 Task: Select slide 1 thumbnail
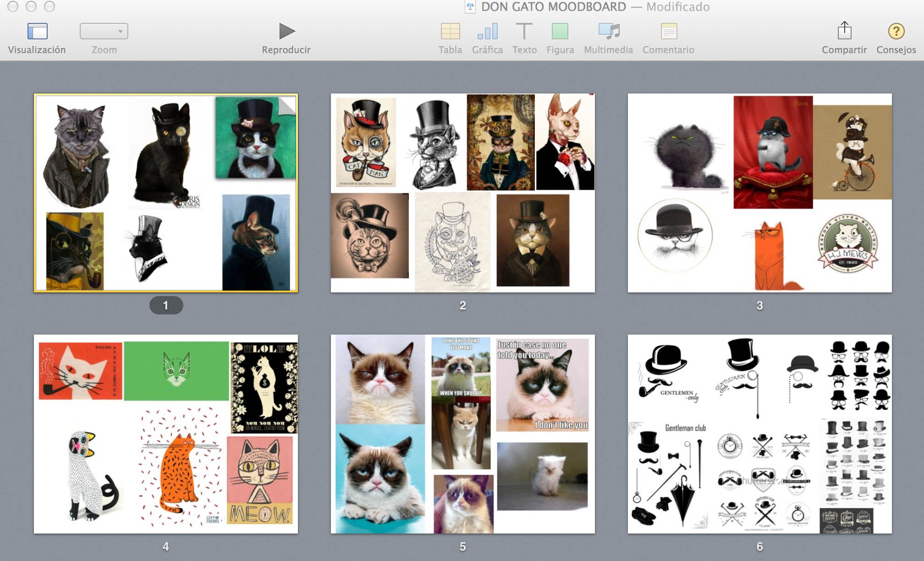[166, 192]
